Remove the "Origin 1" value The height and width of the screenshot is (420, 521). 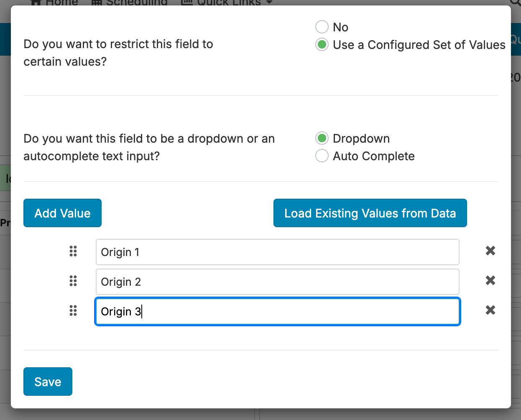pos(490,251)
